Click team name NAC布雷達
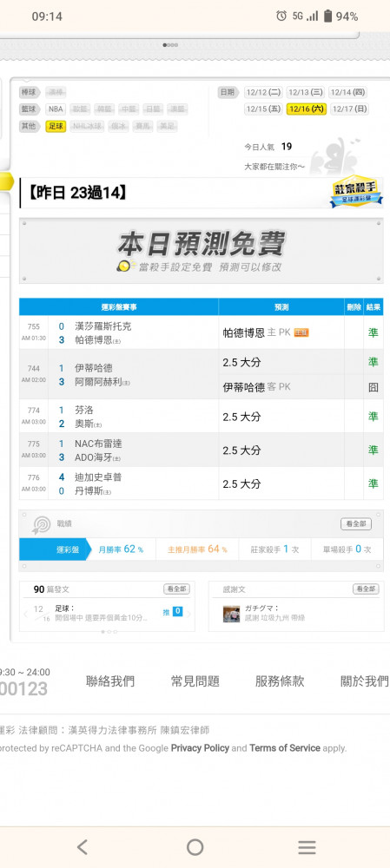Image resolution: width=390 pixels, height=868 pixels. coord(98,444)
